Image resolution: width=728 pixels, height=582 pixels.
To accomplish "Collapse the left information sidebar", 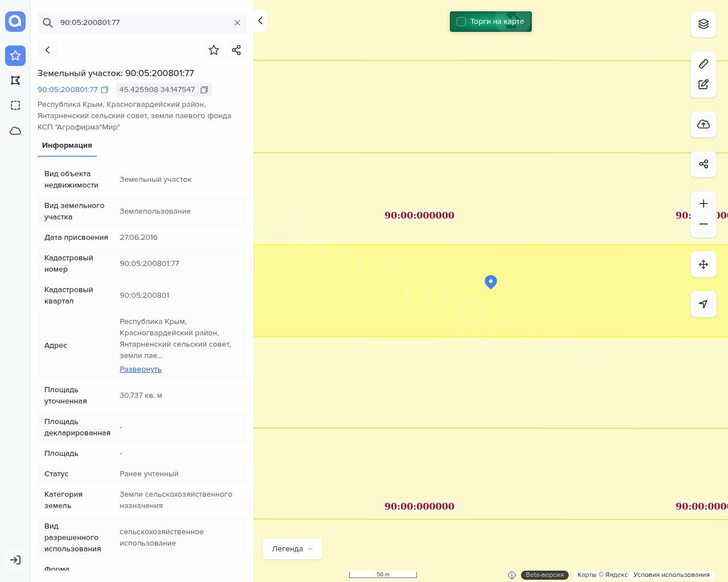I will point(260,20).
